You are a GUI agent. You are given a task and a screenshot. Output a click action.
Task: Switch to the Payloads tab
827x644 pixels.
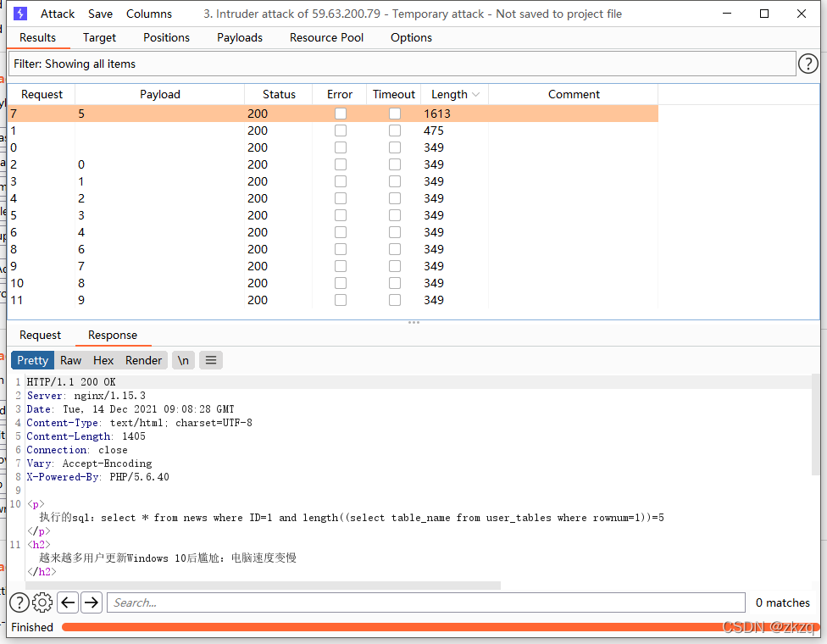(x=240, y=37)
